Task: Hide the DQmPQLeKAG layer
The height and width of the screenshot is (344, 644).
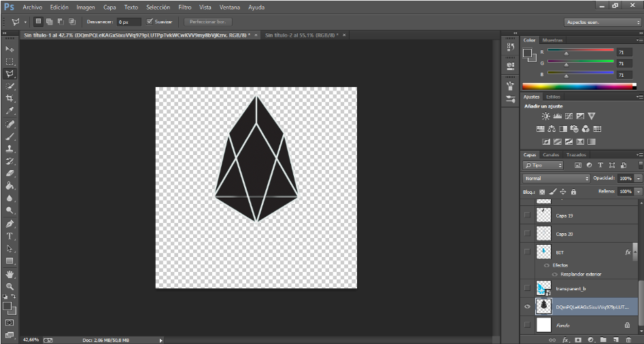Action: pyautogui.click(x=527, y=307)
